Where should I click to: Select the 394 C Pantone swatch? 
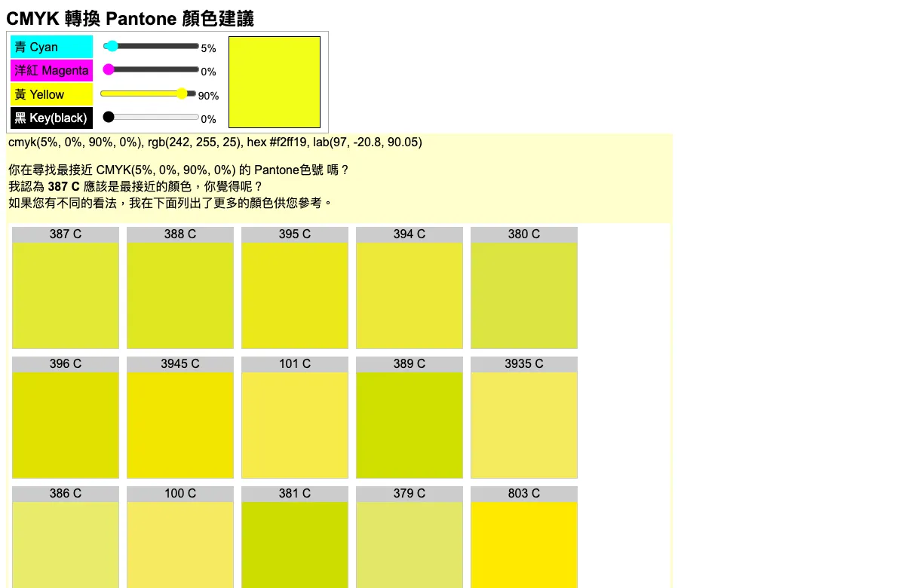410,288
